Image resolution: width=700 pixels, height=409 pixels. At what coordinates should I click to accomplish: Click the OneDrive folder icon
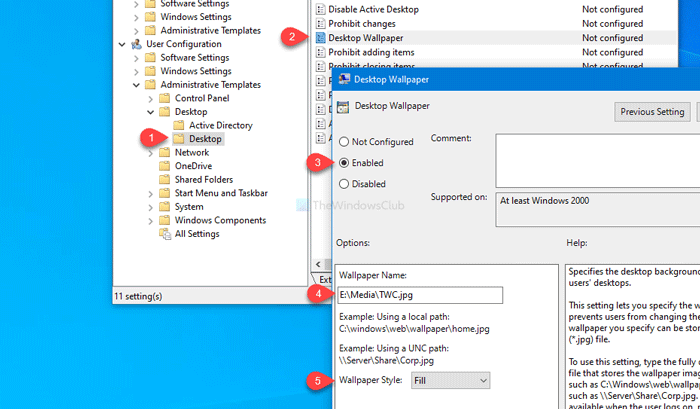pos(165,166)
